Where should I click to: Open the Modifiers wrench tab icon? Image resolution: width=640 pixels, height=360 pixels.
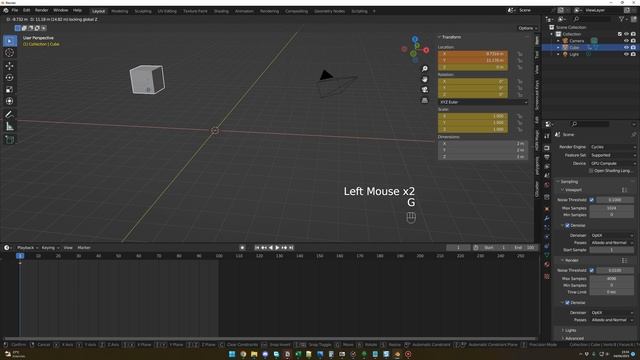tap(547, 218)
